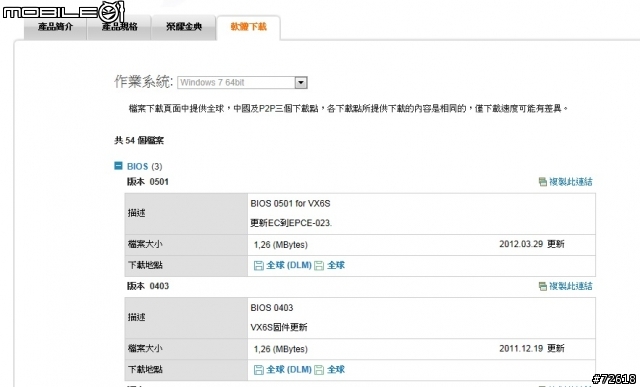Image resolution: width=640 pixels, height=387 pixels.
Task: Click the BIOS (3) category heading
Action: point(144,166)
